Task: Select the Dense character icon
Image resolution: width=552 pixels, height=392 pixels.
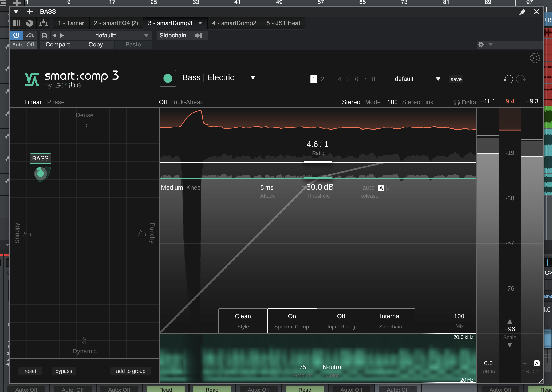Action: (84, 125)
